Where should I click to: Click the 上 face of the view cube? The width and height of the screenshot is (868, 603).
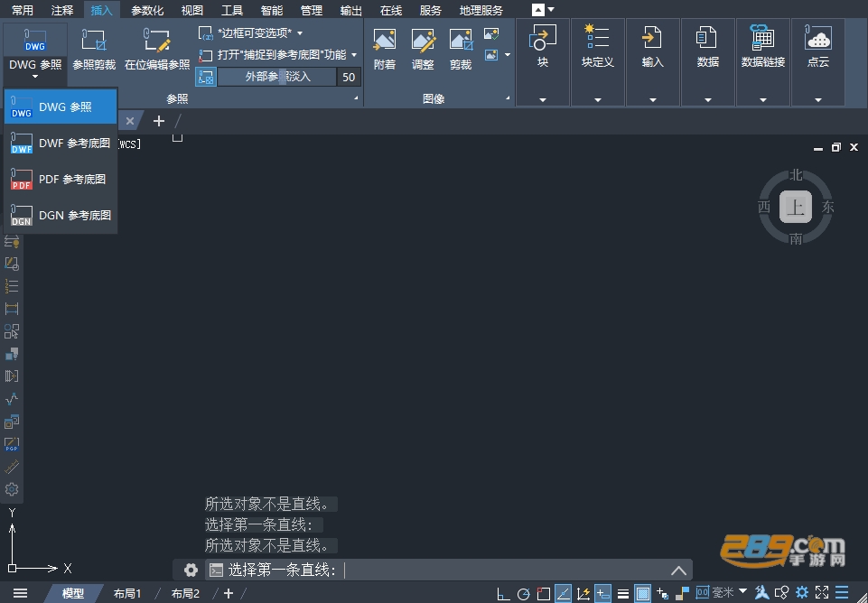pyautogui.click(x=796, y=207)
